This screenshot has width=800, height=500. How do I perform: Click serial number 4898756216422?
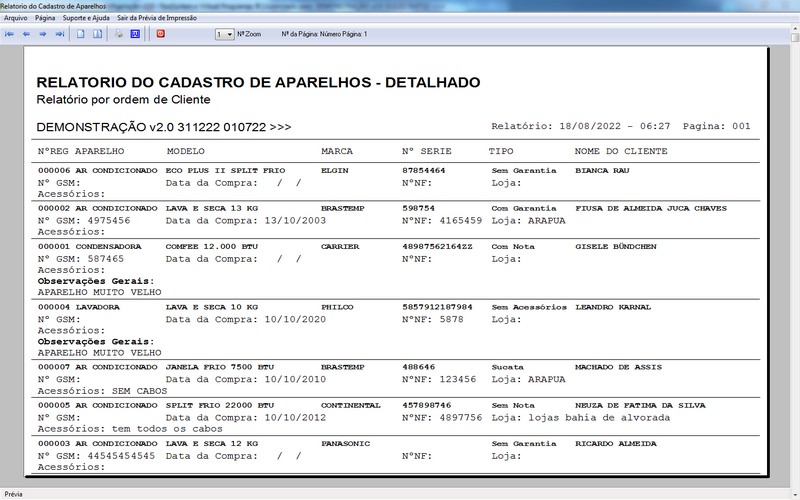(437, 246)
